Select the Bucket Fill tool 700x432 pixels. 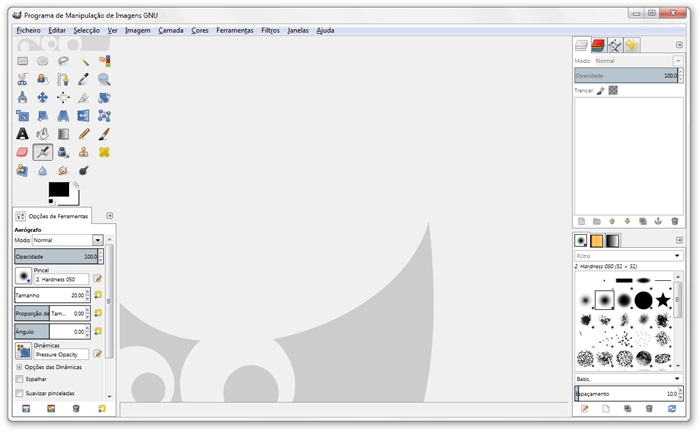point(42,134)
